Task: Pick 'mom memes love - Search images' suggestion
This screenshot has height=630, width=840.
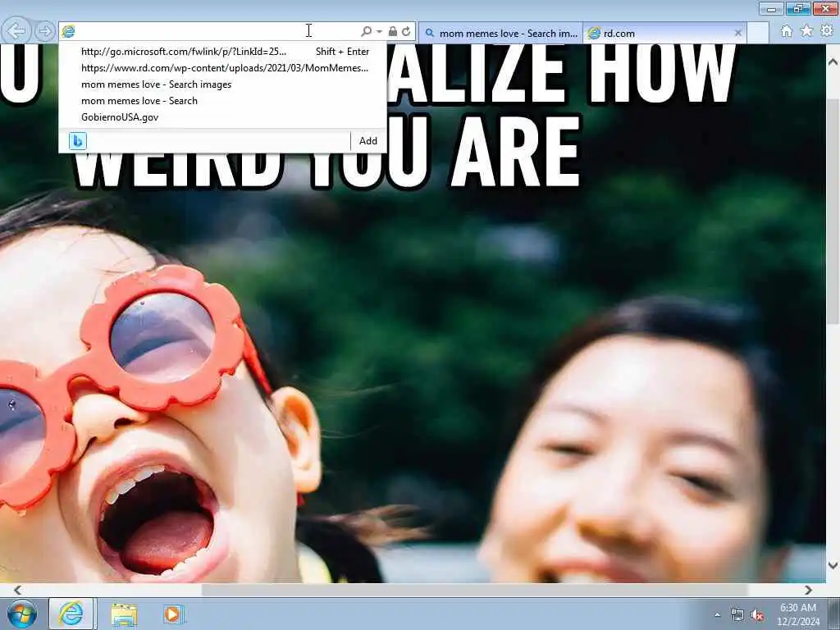Action: pyautogui.click(x=222, y=84)
